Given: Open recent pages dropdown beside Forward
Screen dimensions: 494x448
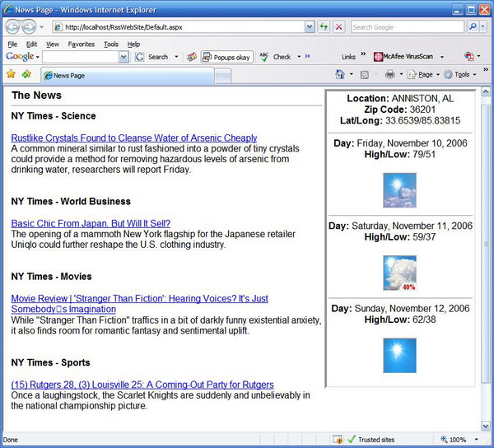Looking at the screenshot, I should [42, 27].
